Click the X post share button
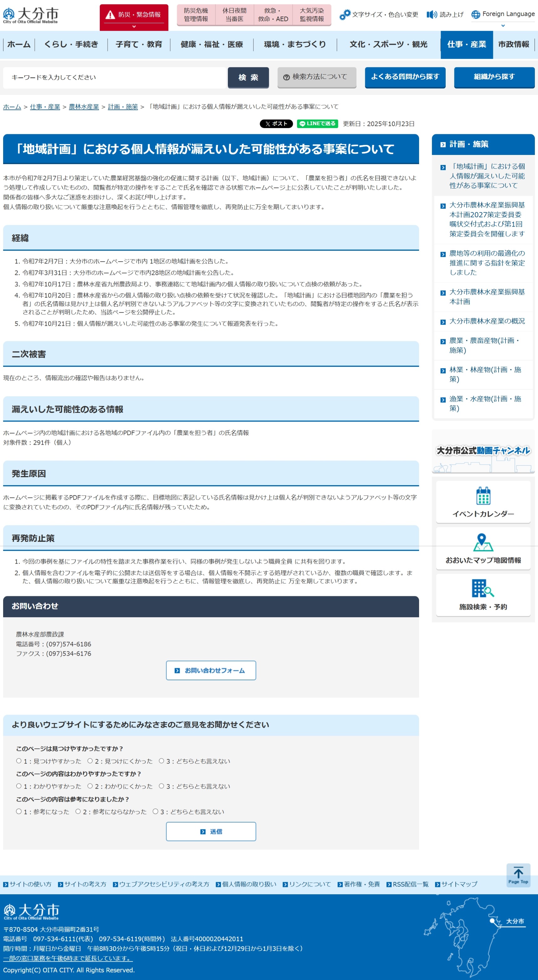The height and width of the screenshot is (980, 538). [x=276, y=124]
